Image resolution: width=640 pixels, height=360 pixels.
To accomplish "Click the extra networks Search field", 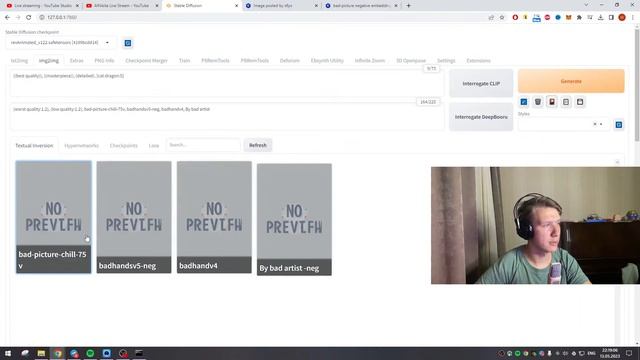I will tap(203, 145).
